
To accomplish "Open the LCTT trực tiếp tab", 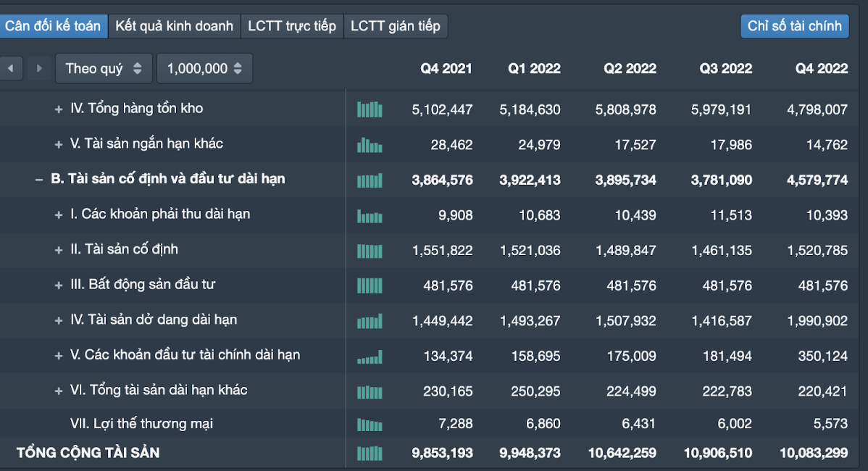I will pos(292,26).
